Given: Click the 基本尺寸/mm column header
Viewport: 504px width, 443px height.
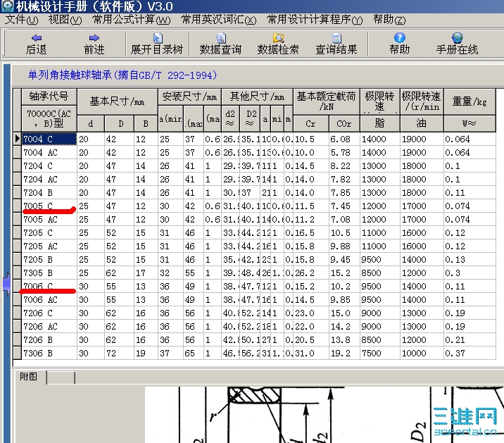Looking at the screenshot, I should (118, 101).
